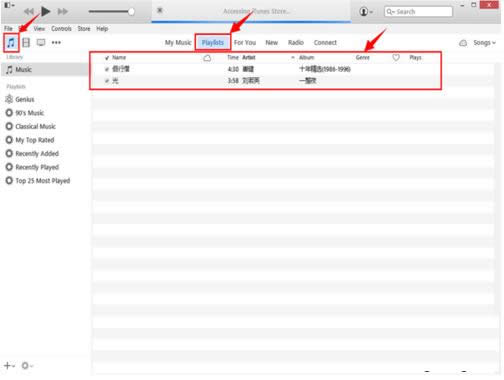The width and height of the screenshot is (504, 380).
Task: Open the My Top Rated playlist
Action: [x=35, y=140]
